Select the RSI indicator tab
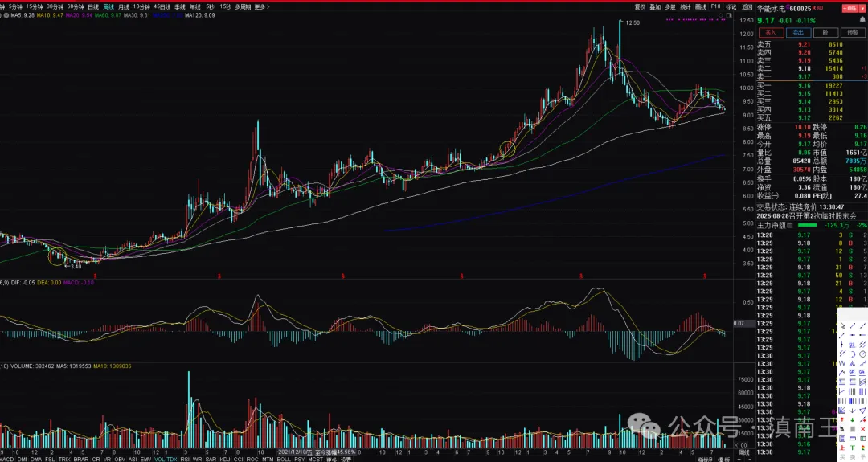868x462 pixels. pyautogui.click(x=185, y=460)
